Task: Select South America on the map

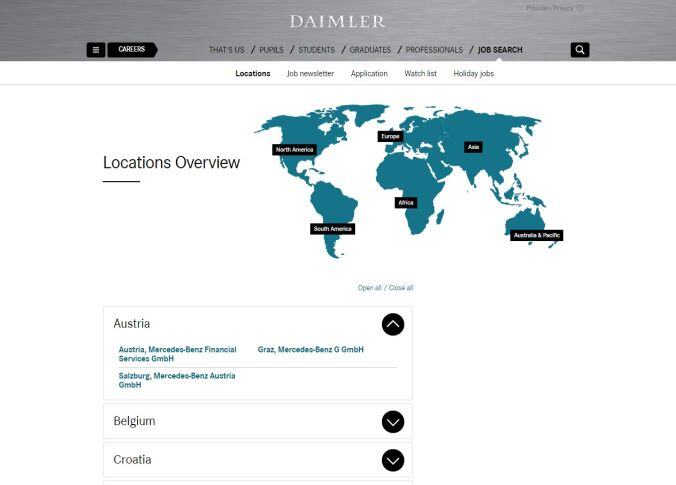Action: (x=332, y=229)
